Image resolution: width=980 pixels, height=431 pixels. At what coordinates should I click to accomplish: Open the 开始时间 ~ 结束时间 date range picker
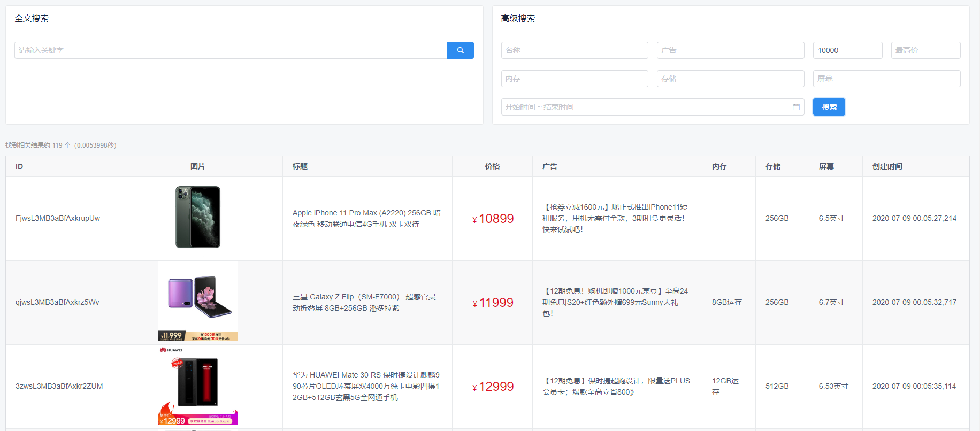(653, 107)
